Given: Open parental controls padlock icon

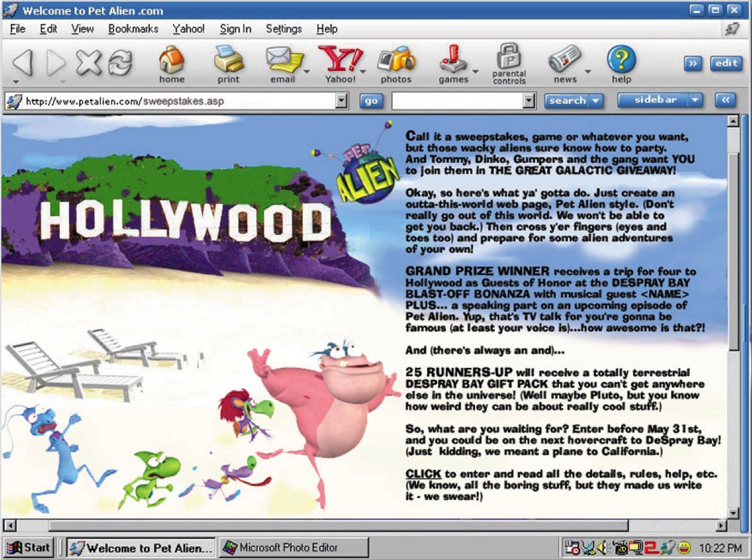Looking at the screenshot, I should 509,56.
